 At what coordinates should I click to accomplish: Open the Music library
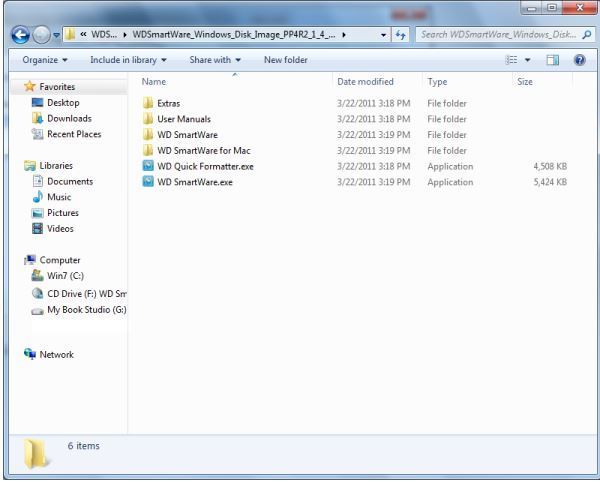pyautogui.click(x=59, y=197)
